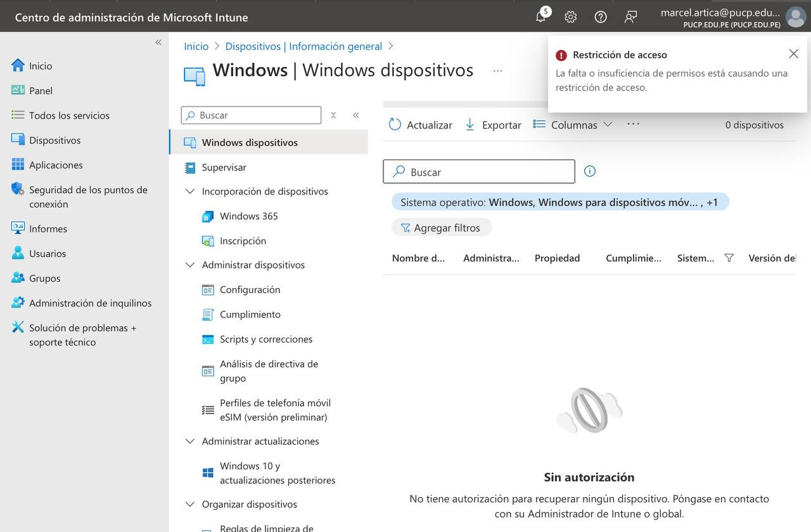Close the Restricción de acceso notification

[793, 54]
